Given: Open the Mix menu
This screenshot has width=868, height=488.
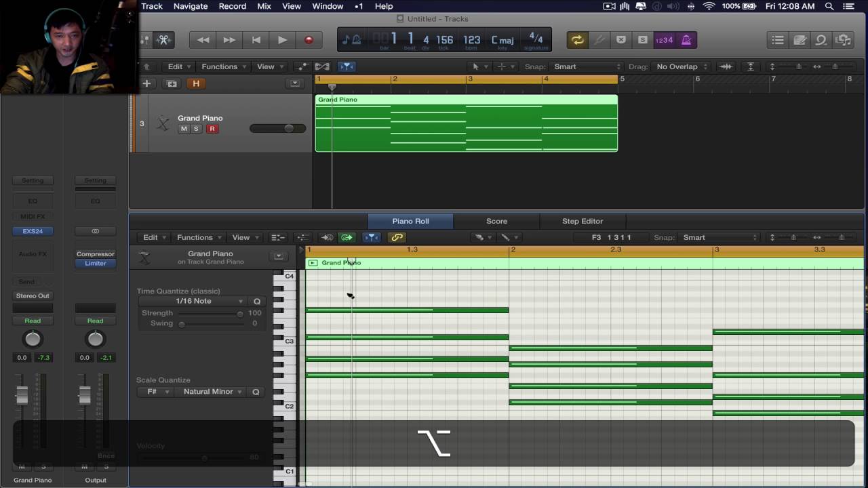Looking at the screenshot, I should coord(264,6).
